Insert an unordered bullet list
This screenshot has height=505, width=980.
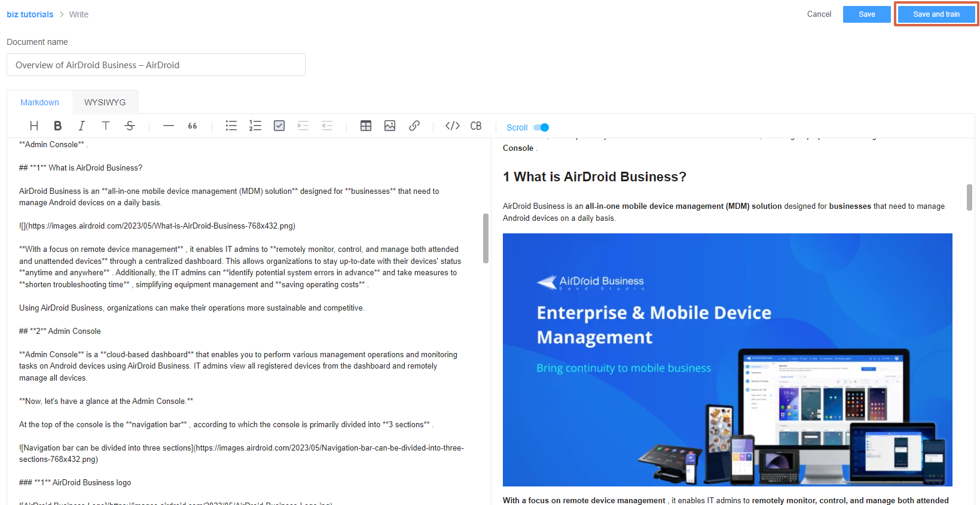coord(231,126)
